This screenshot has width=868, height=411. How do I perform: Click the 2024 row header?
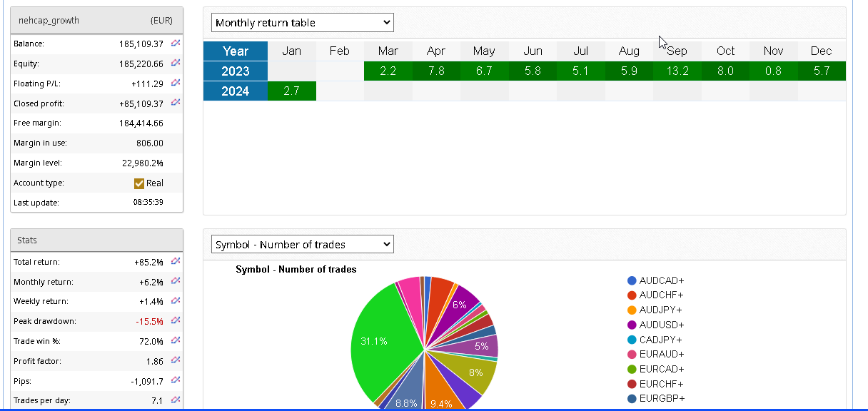click(x=236, y=91)
